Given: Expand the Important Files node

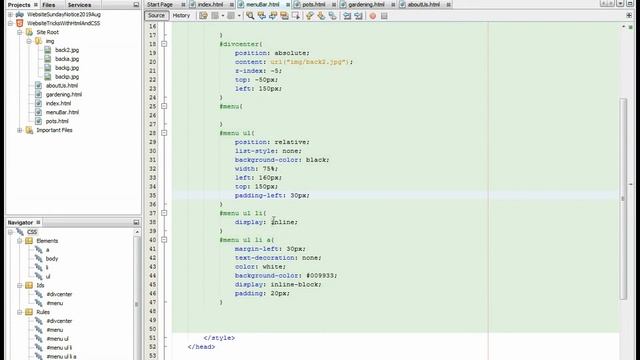Looking at the screenshot, I should point(20,130).
